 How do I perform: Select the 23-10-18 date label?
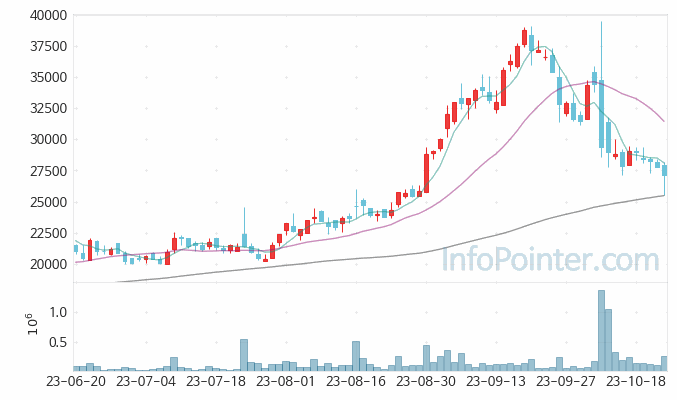tap(636, 382)
